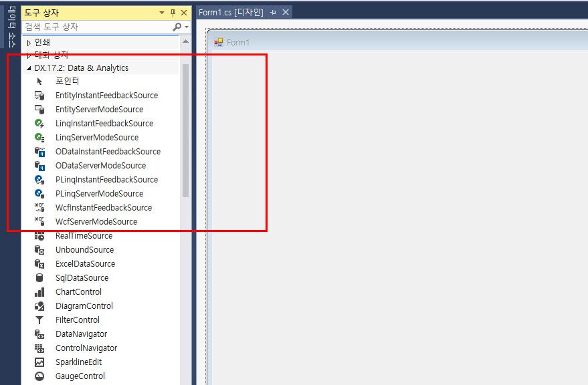Click the SparklineEdit icon
The width and height of the screenshot is (588, 385).
click(x=39, y=362)
